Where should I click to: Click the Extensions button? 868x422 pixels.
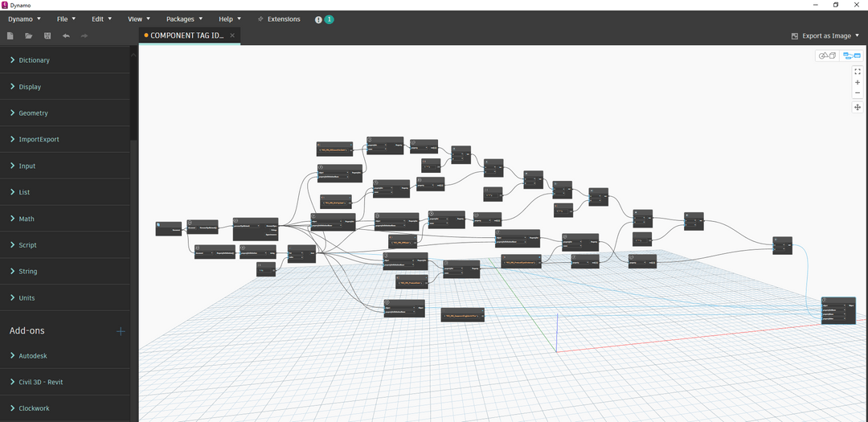pos(279,18)
